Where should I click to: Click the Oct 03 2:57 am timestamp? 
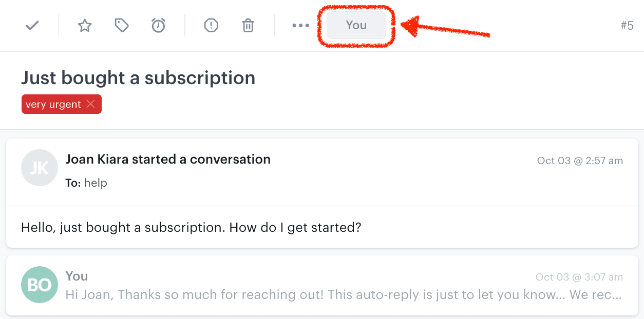pos(579,160)
